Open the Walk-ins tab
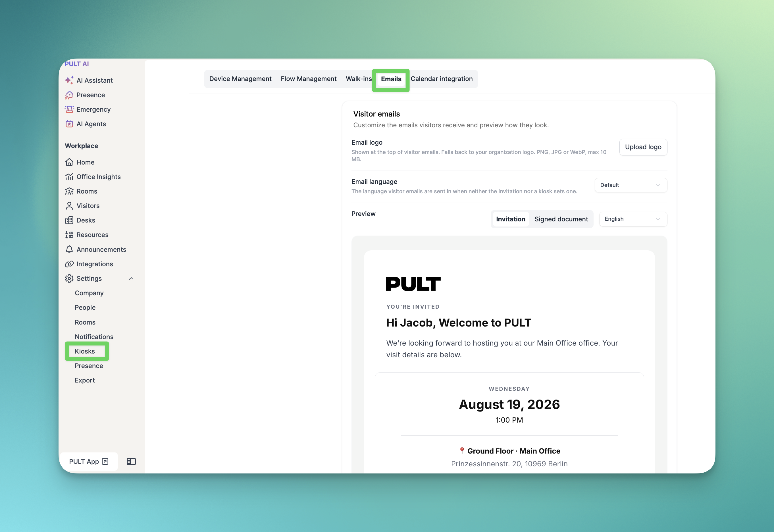This screenshot has width=774, height=532. (359, 79)
